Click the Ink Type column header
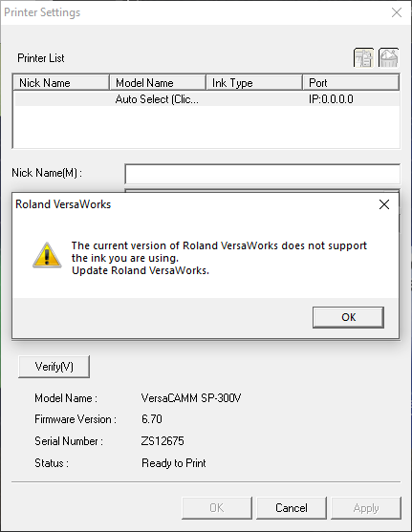The height and width of the screenshot is (532, 412). pos(254,83)
